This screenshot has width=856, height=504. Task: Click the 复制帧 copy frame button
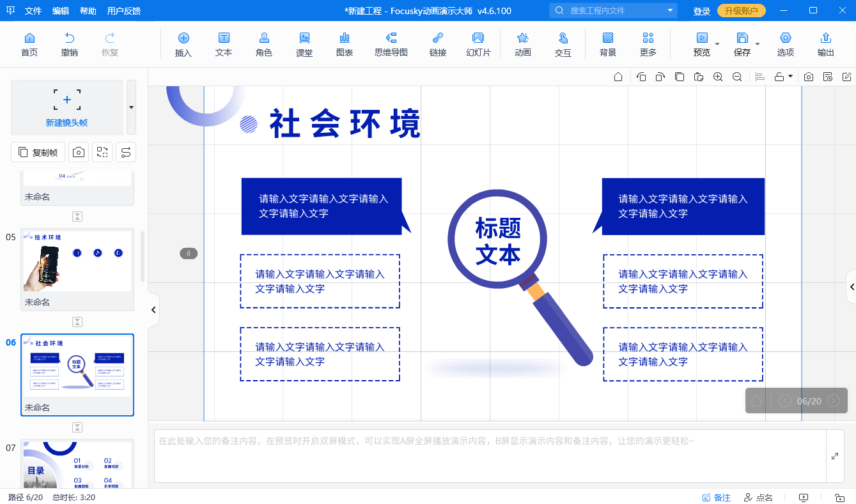[x=38, y=152]
